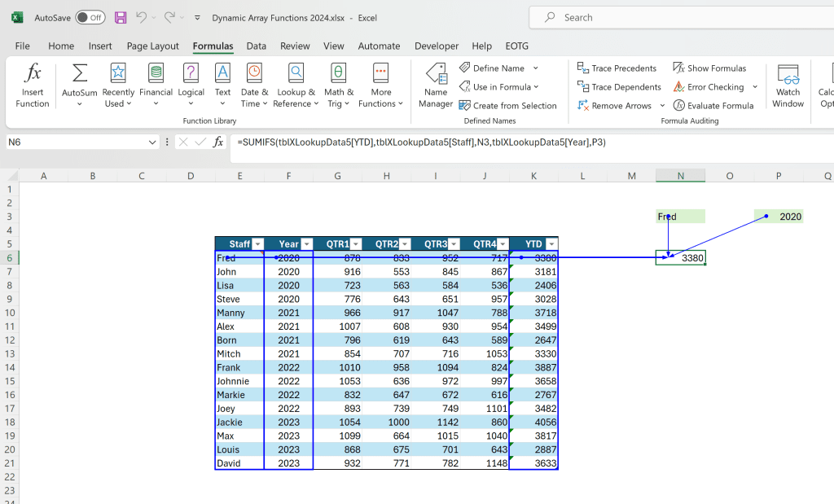The image size is (834, 504).
Task: Switch to the Data tab
Action: tap(257, 46)
